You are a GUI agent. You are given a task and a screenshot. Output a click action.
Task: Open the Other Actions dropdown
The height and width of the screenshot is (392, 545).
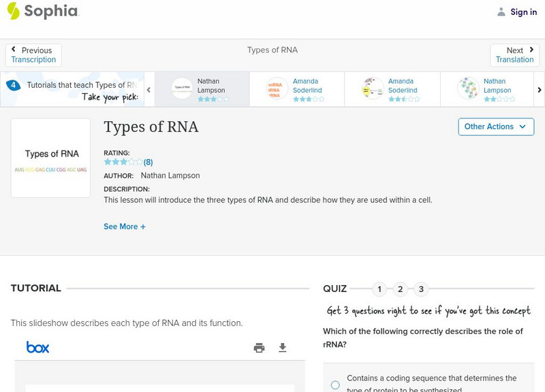pos(495,127)
